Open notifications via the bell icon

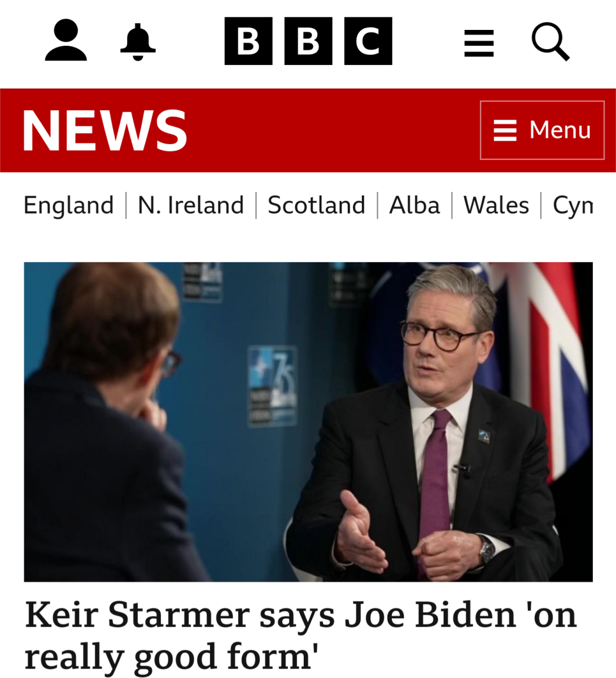[x=138, y=41]
